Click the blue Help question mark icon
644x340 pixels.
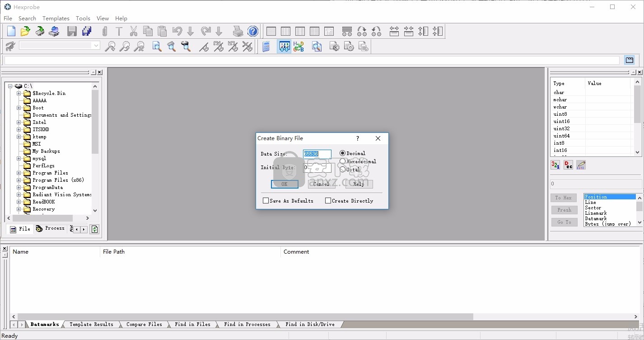pyautogui.click(x=253, y=31)
